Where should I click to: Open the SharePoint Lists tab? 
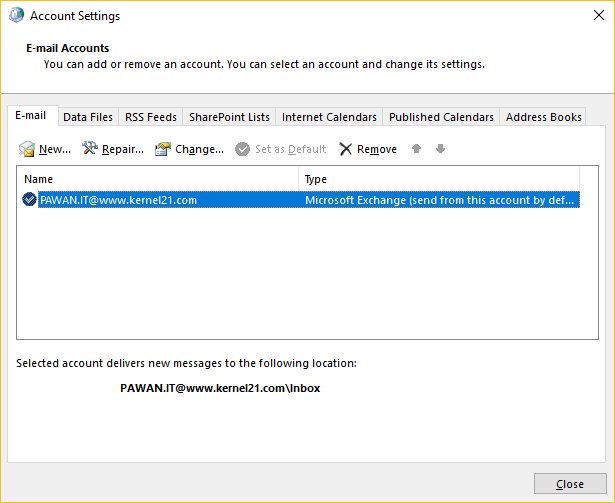pyautogui.click(x=229, y=117)
